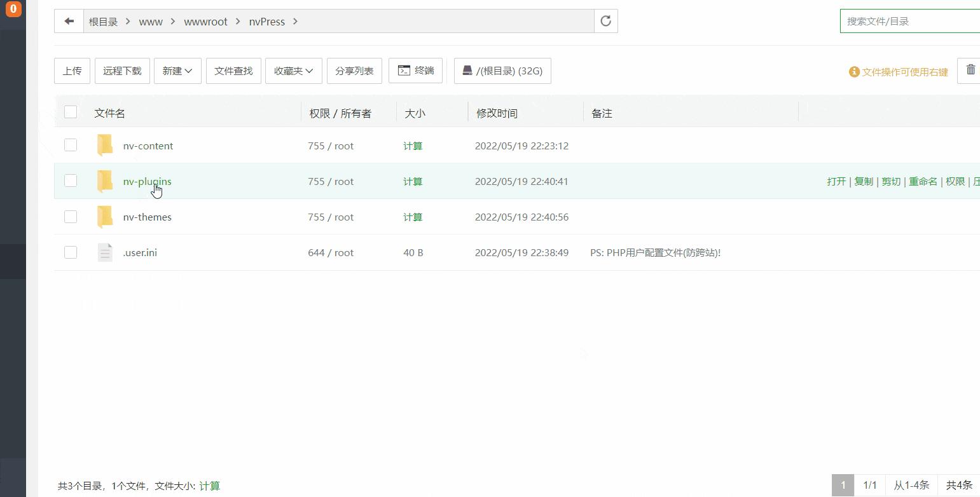This screenshot has width=980, height=497.
Task: Click the refresh icon beside the path bar
Action: click(x=605, y=21)
